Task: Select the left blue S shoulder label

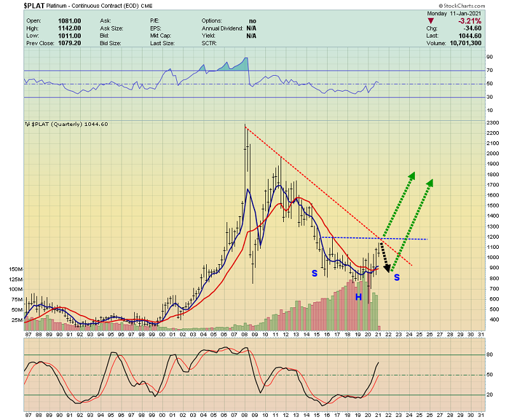Action: (314, 274)
